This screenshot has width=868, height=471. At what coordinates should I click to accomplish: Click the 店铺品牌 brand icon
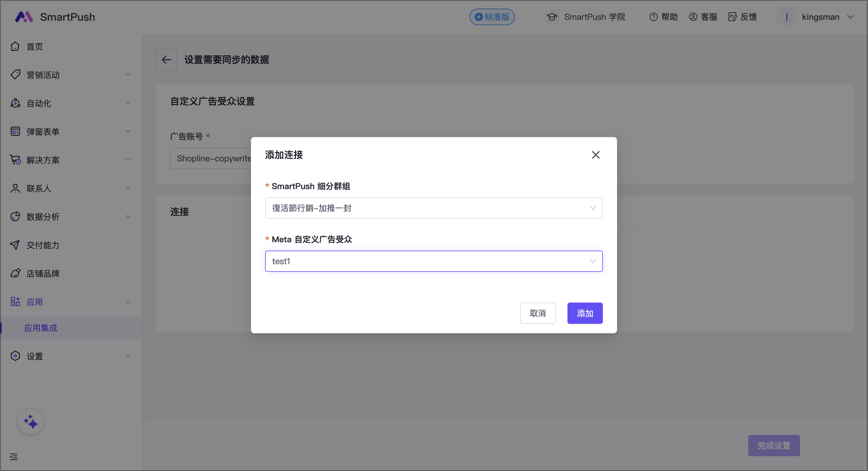tap(15, 273)
